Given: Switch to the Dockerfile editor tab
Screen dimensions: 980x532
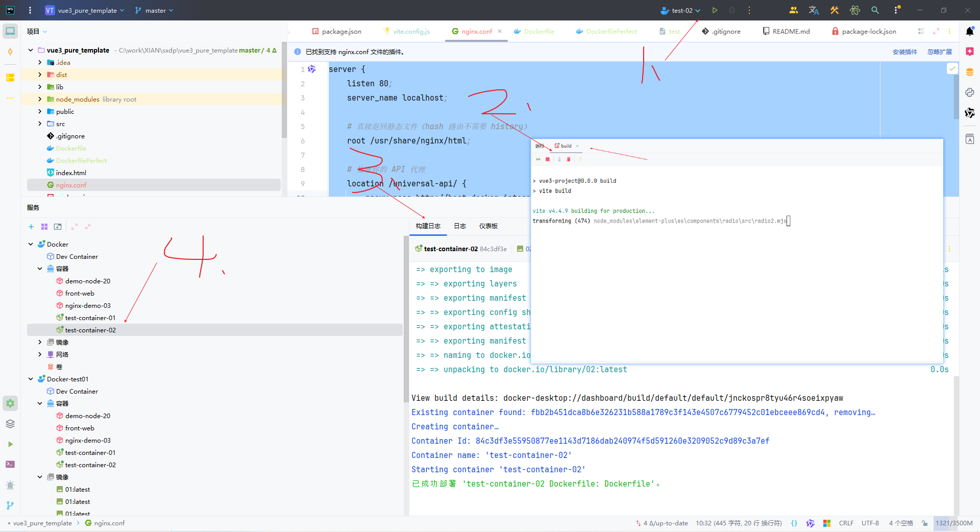Looking at the screenshot, I should pos(534,31).
